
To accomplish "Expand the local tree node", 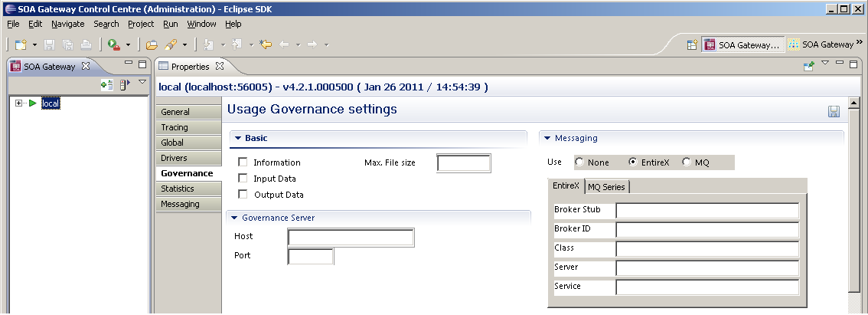I will [19, 103].
